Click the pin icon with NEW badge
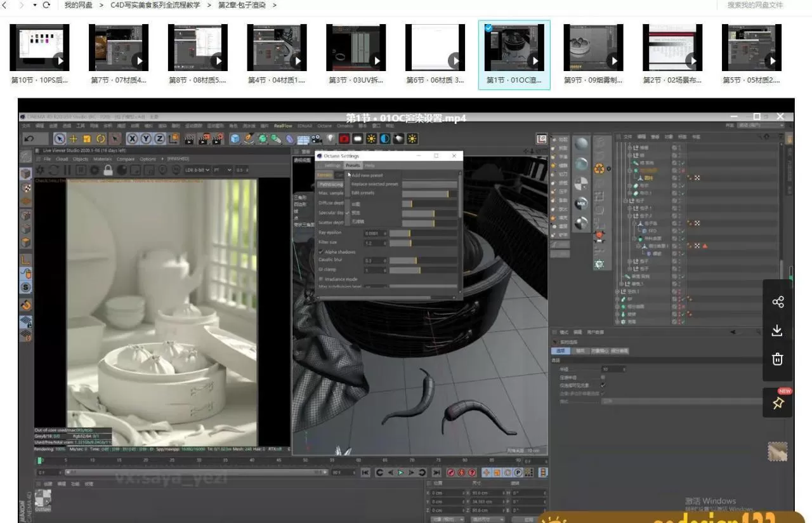Image resolution: width=812 pixels, height=523 pixels. [778, 404]
